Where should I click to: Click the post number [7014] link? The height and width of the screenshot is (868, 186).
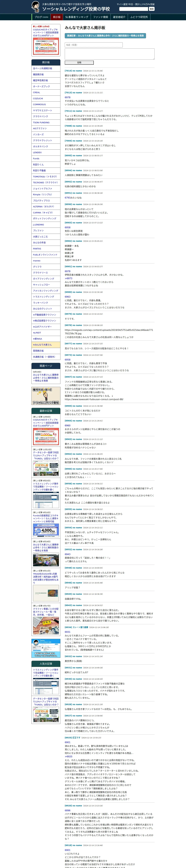coord(68,71)
